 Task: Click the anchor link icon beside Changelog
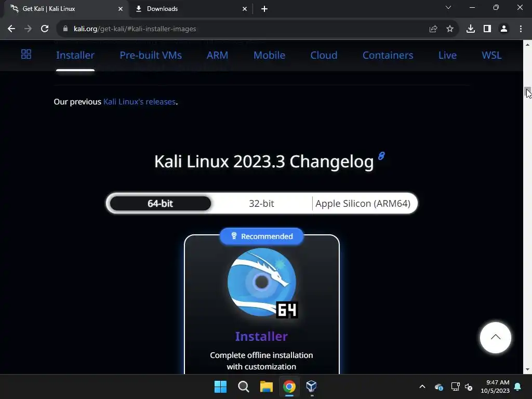[x=381, y=156]
